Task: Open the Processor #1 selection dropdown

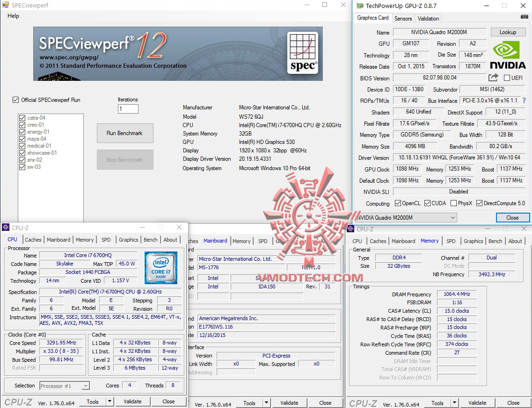Action: pyautogui.click(x=65, y=386)
